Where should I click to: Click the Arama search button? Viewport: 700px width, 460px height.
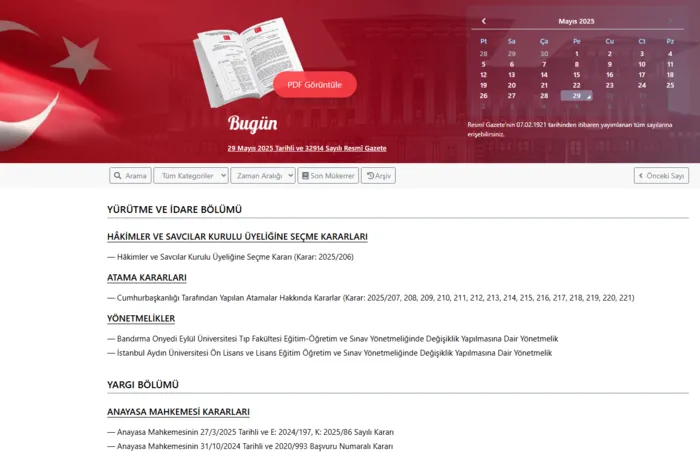(130, 176)
